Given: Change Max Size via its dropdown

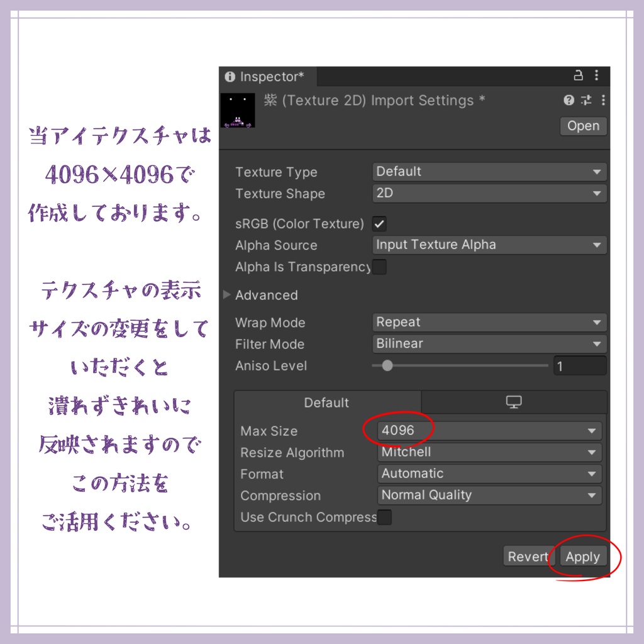Looking at the screenshot, I should pyautogui.click(x=489, y=430).
